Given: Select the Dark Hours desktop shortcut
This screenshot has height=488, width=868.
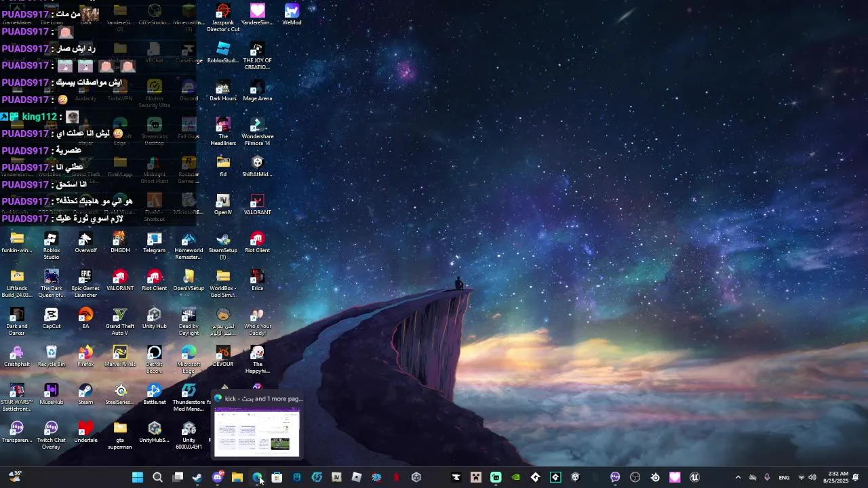Looking at the screenshot, I should click(223, 91).
